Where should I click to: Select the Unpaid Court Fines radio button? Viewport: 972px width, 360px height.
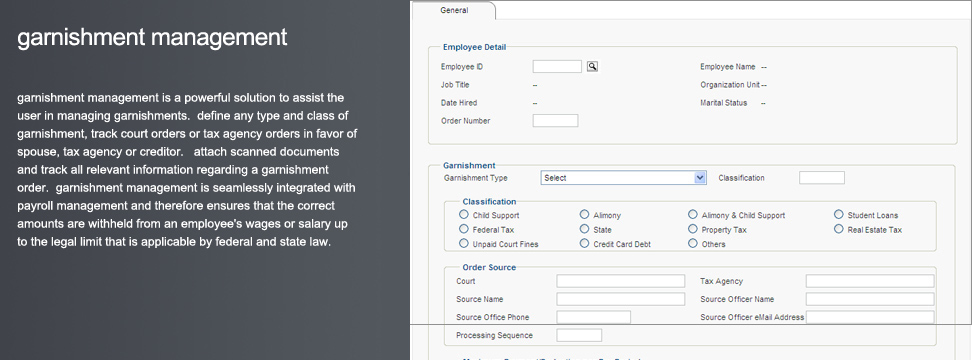464,244
